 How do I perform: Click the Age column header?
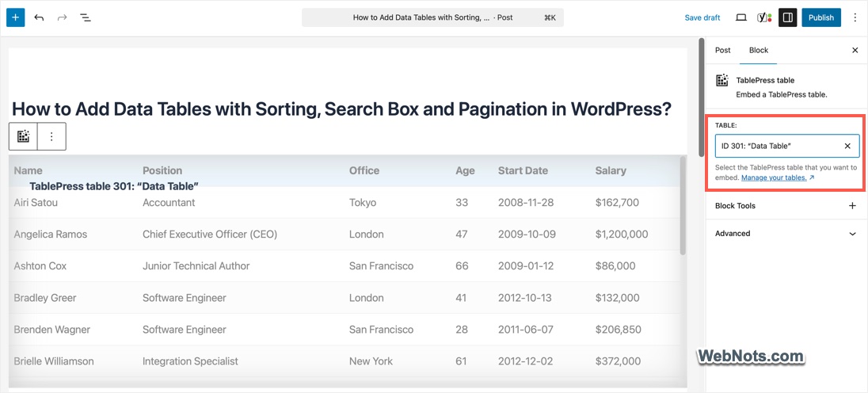point(465,170)
